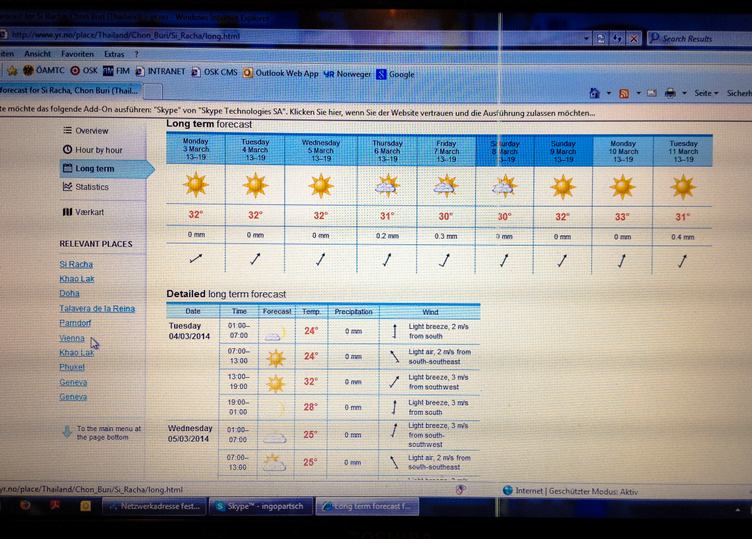This screenshot has height=539, width=752.
Task: Click the Skype add-on information bar
Action: (x=376, y=111)
